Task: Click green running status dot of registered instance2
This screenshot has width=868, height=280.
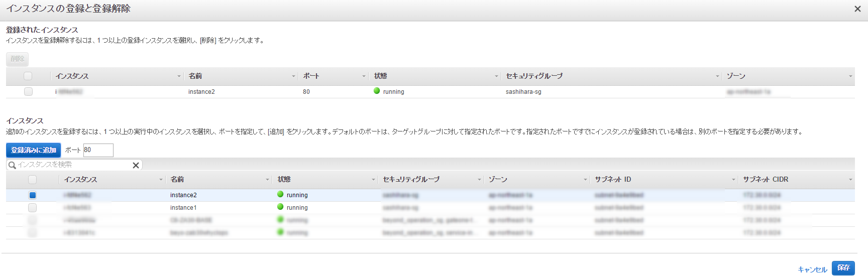Action: coord(377,91)
